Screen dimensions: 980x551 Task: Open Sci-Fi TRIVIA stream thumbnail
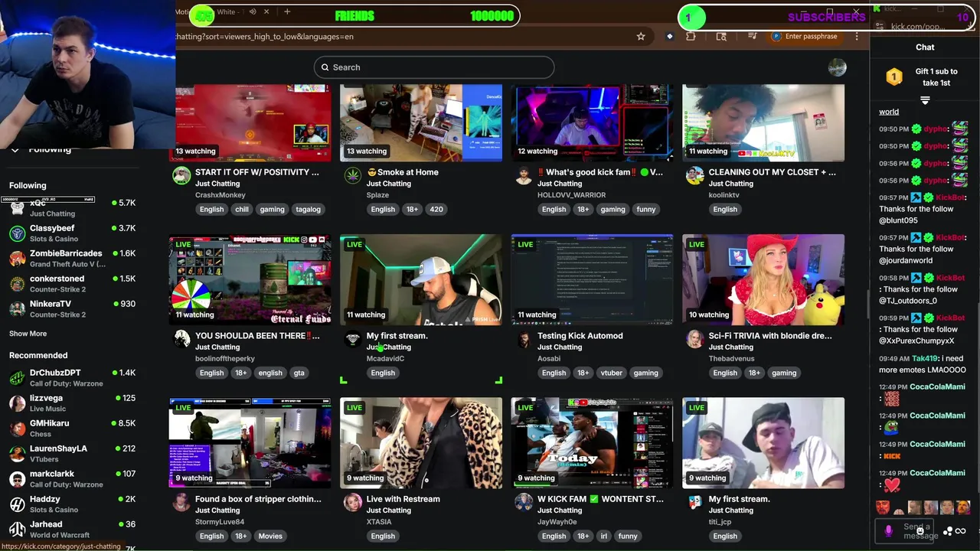[763, 279]
